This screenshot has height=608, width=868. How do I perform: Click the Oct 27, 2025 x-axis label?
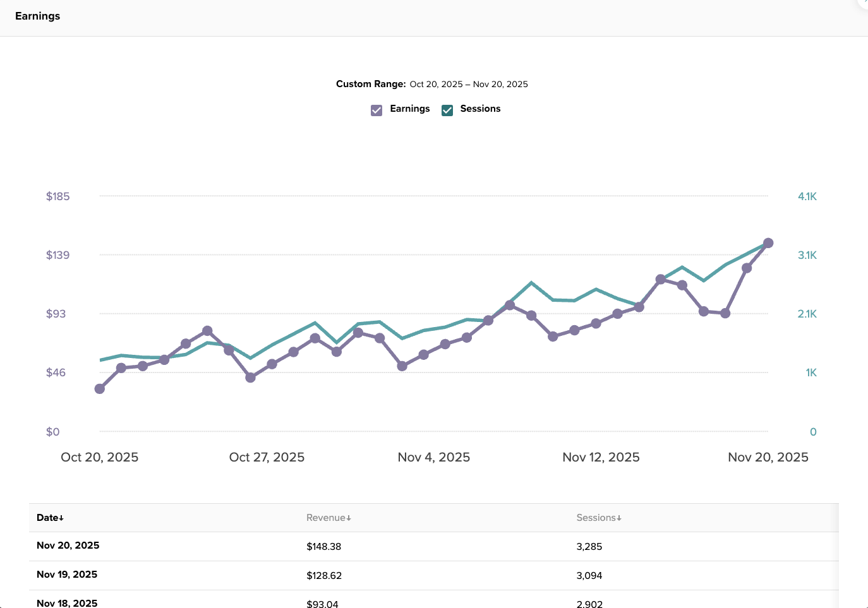[267, 457]
